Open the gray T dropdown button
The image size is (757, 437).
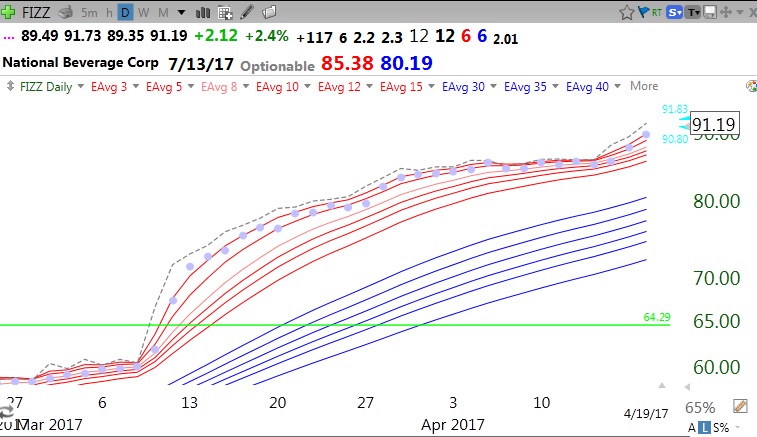pyautogui.click(x=693, y=13)
